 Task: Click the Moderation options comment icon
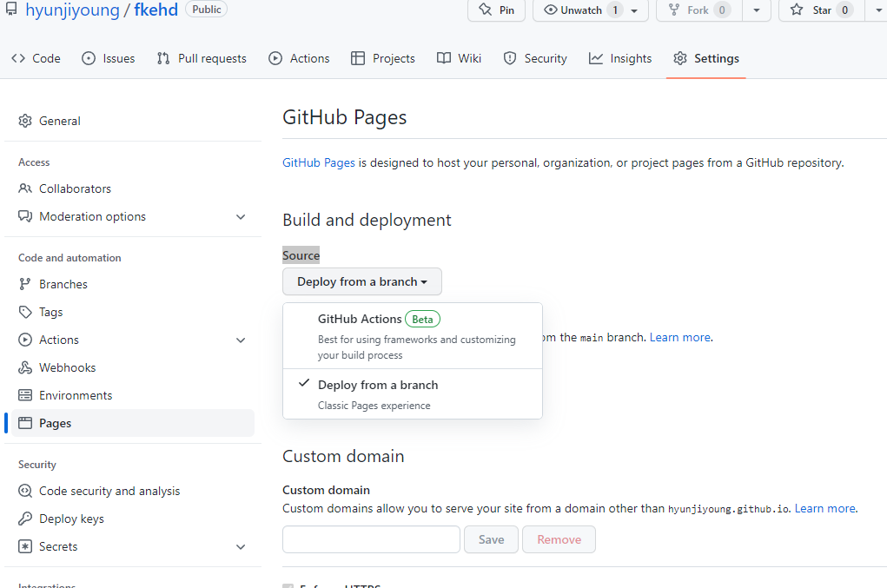[x=25, y=216]
